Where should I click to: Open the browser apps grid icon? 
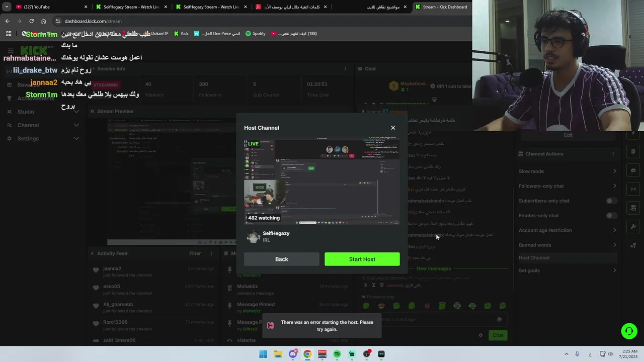point(9,34)
